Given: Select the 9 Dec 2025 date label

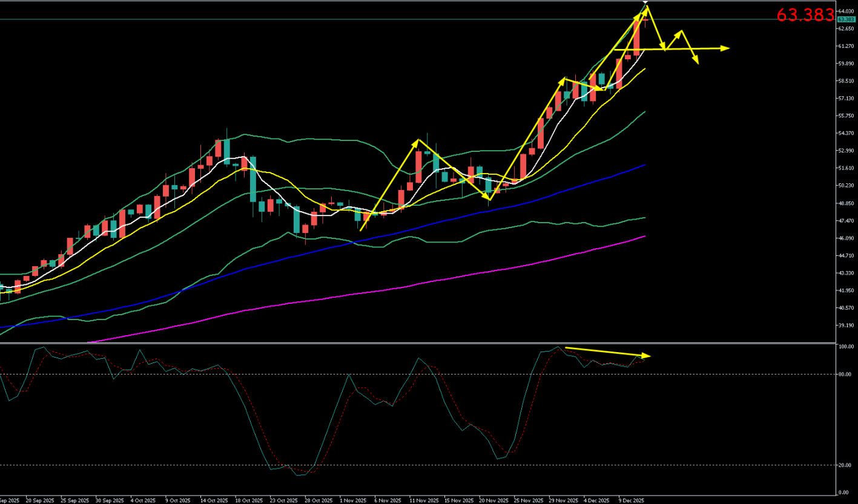Looking at the screenshot, I should [x=631, y=501].
